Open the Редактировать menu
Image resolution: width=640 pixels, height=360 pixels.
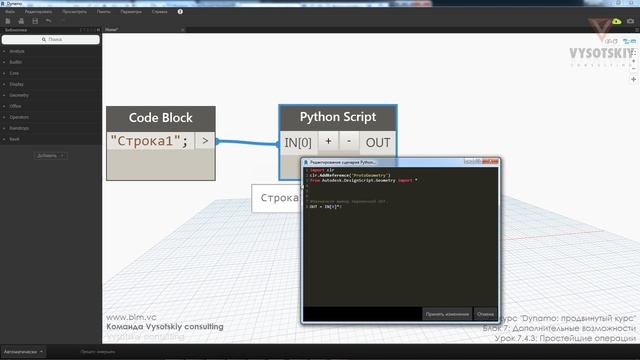pyautogui.click(x=38, y=12)
